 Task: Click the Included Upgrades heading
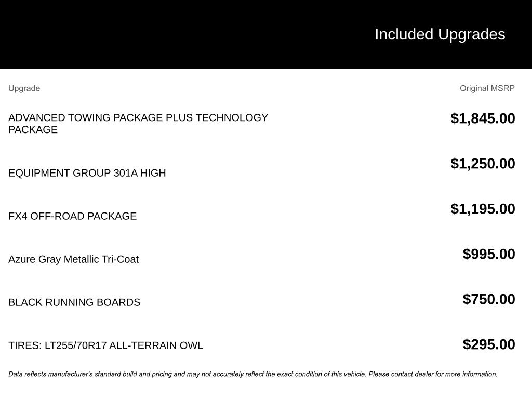click(x=440, y=34)
